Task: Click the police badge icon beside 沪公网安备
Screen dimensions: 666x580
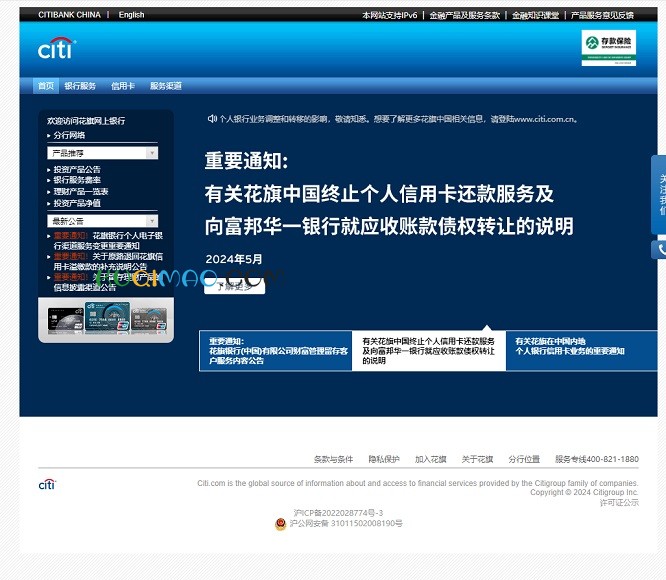Action: tap(280, 524)
